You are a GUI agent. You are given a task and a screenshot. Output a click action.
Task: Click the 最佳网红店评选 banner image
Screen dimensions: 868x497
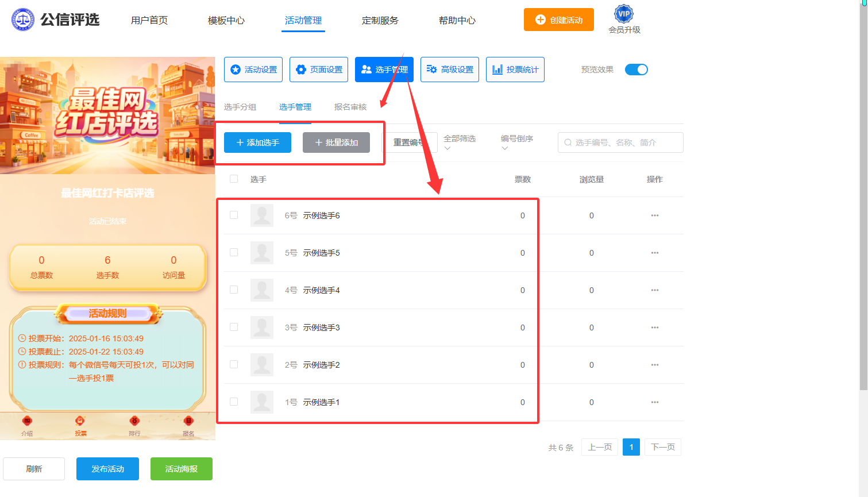click(107, 115)
